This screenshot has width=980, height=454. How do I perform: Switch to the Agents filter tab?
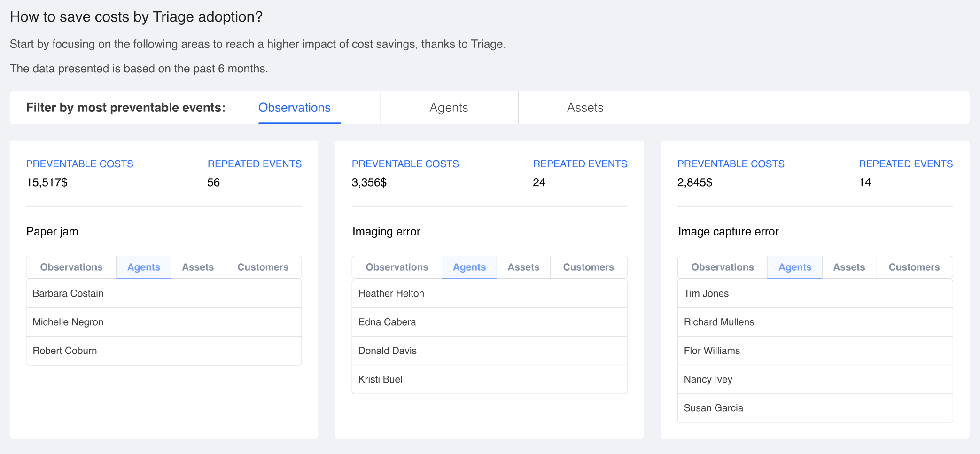click(x=449, y=108)
